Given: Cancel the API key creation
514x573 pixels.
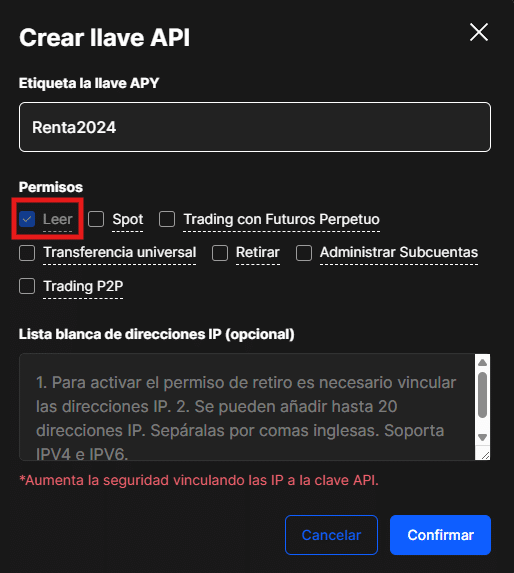Looking at the screenshot, I should (x=331, y=535).
